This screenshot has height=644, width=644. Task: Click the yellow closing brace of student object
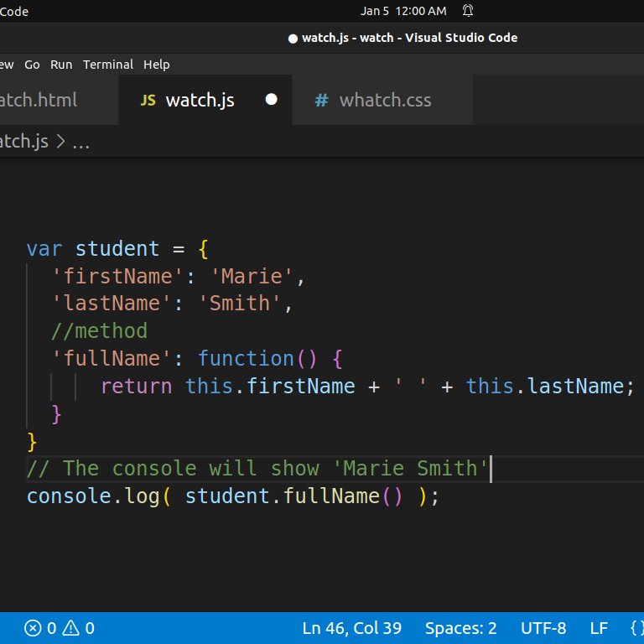click(x=32, y=442)
